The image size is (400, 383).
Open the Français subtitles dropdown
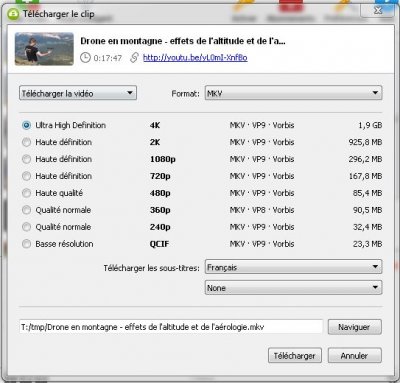tap(293, 267)
